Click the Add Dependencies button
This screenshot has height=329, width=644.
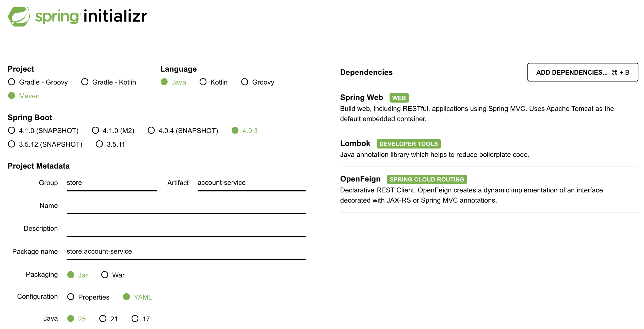tap(582, 72)
